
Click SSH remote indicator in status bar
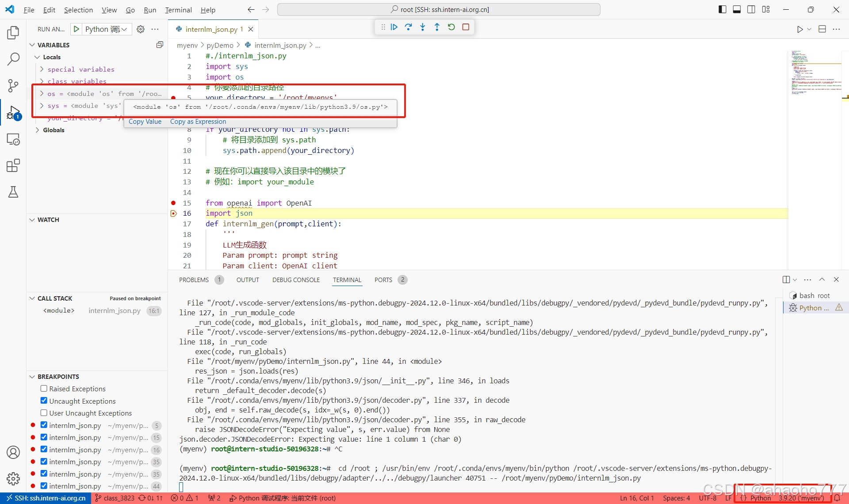(x=46, y=498)
